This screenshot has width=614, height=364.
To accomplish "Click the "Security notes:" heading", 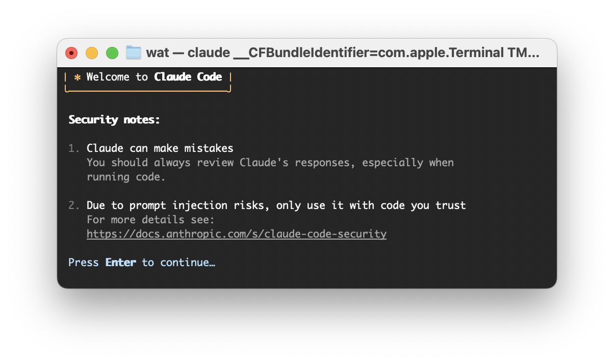I will (x=114, y=120).
